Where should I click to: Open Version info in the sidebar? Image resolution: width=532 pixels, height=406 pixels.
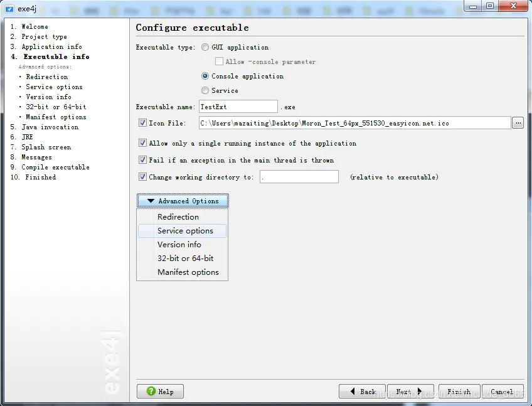coord(48,97)
